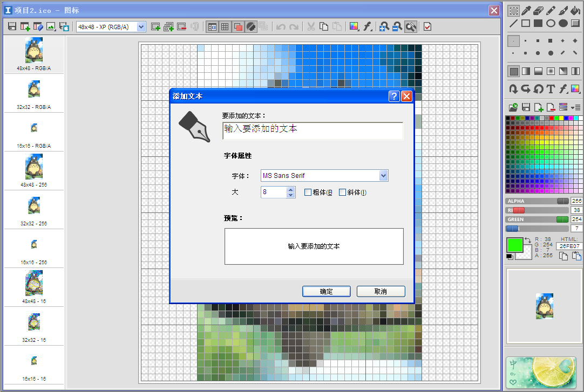This screenshot has height=392, width=584.
Task: Choose the Line drawing tool
Action: tap(513, 23)
